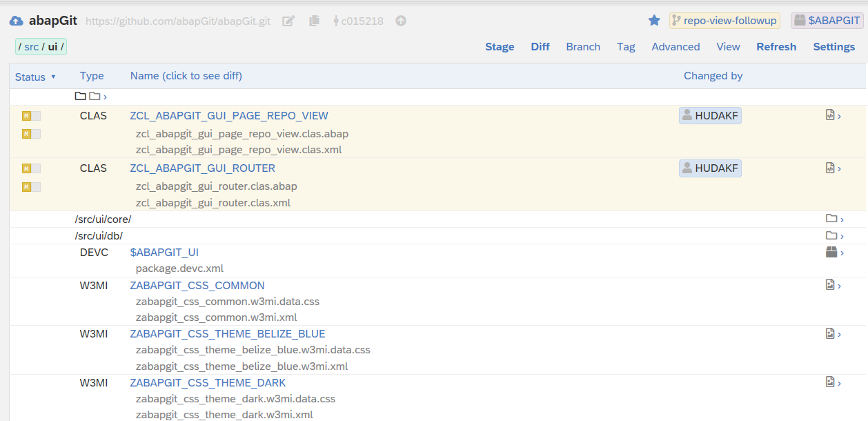Click code file icon on ZCL_ABAPGIT_GUI_PAGE_REPO_VIEW row
This screenshot has height=421, width=868.
[x=830, y=115]
